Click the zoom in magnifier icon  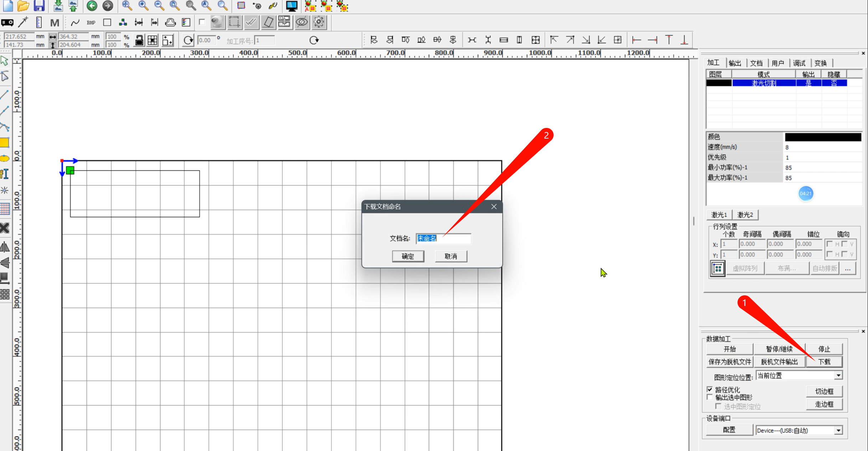143,5
